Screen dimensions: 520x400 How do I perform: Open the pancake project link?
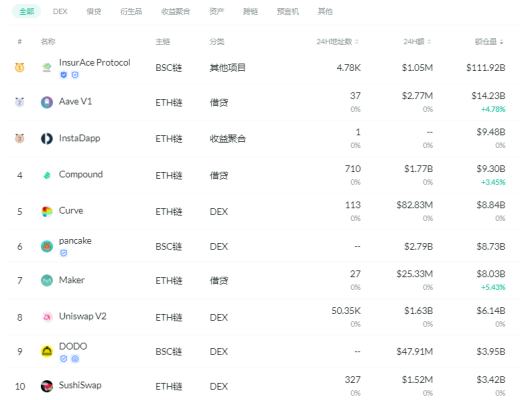(75, 241)
